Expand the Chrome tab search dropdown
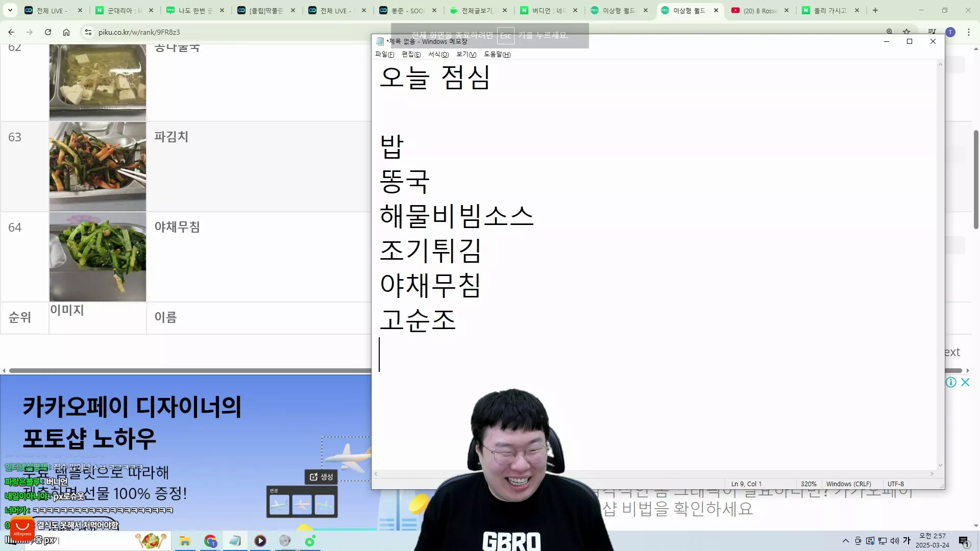 pyautogui.click(x=10, y=10)
